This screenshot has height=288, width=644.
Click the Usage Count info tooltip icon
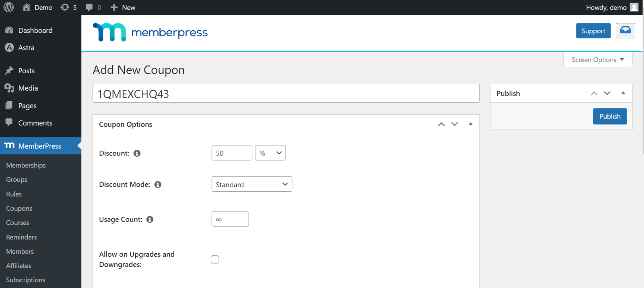149,219
